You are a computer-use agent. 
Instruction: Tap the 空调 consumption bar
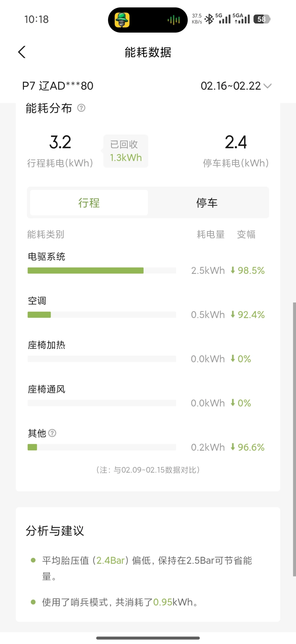pos(102,315)
